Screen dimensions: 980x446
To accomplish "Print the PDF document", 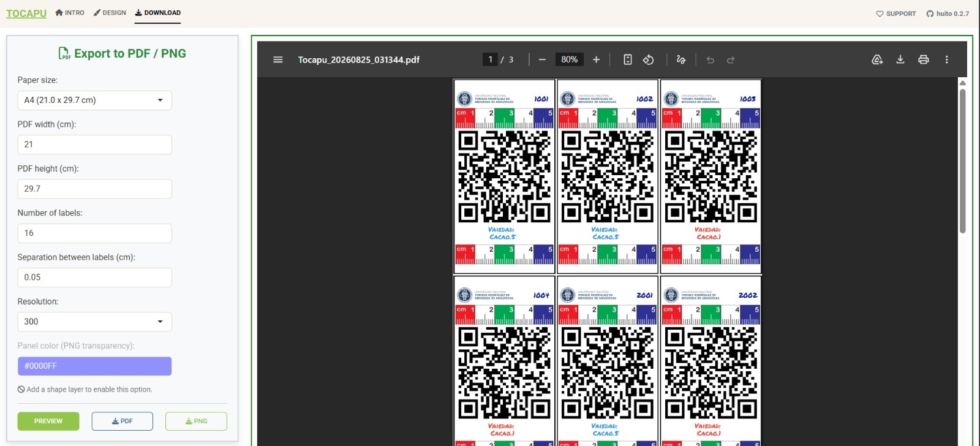I will 924,59.
